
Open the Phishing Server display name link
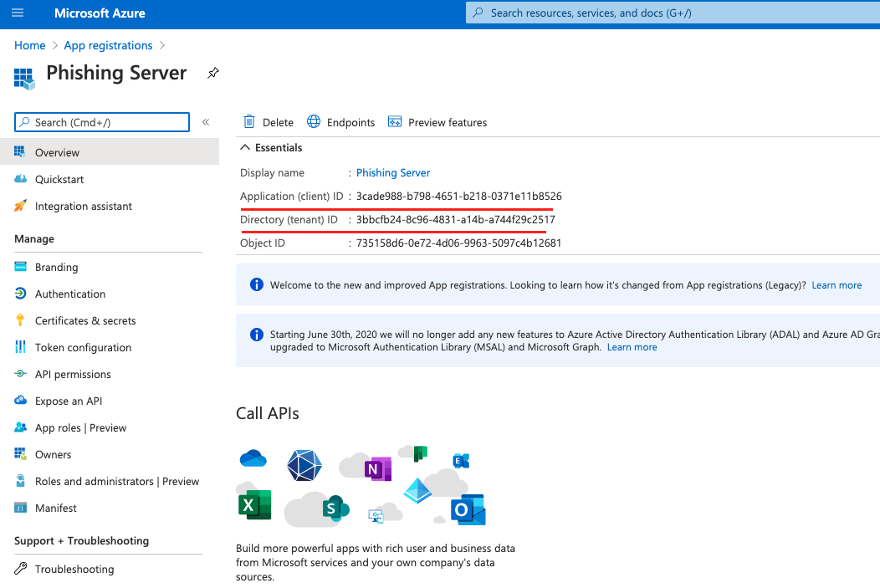tap(393, 172)
